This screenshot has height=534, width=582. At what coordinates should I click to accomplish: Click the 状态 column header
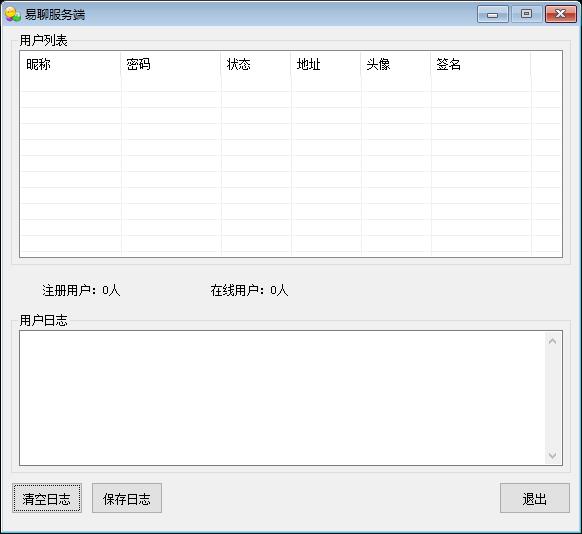pyautogui.click(x=256, y=64)
